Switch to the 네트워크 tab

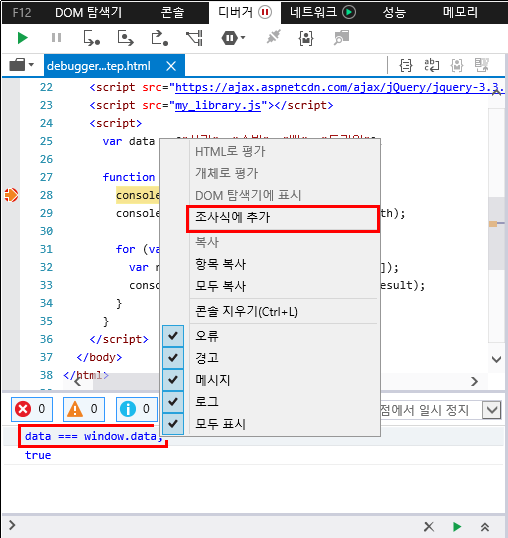[x=322, y=13]
